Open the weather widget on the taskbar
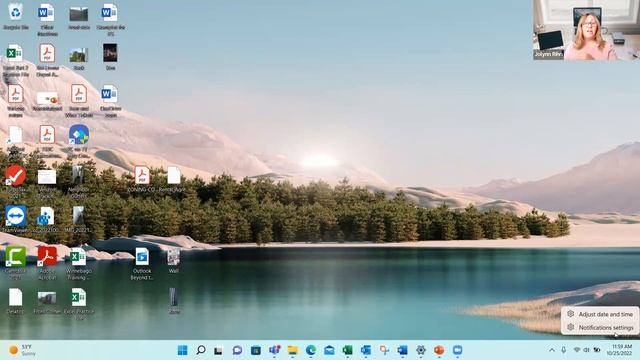 click(23, 350)
